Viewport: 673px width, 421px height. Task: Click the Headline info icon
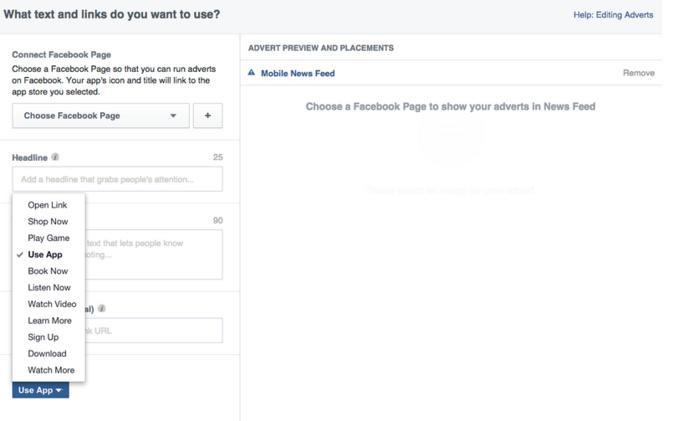coord(56,157)
